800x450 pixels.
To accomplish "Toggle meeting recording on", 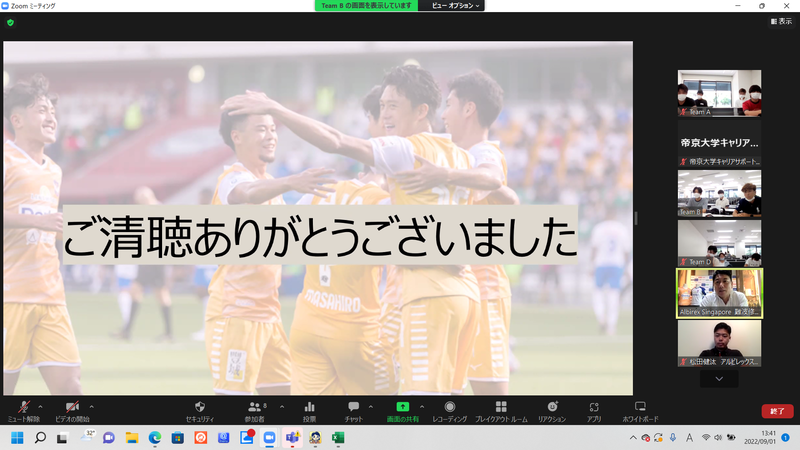I will pos(450,409).
